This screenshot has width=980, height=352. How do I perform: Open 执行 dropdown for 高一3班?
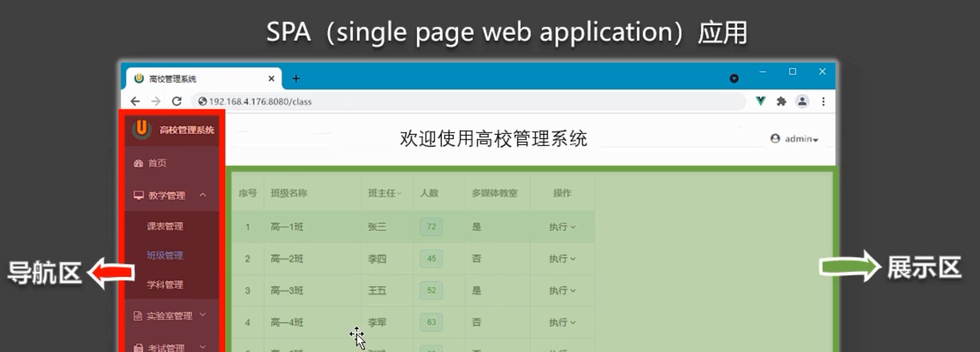pyautogui.click(x=562, y=290)
